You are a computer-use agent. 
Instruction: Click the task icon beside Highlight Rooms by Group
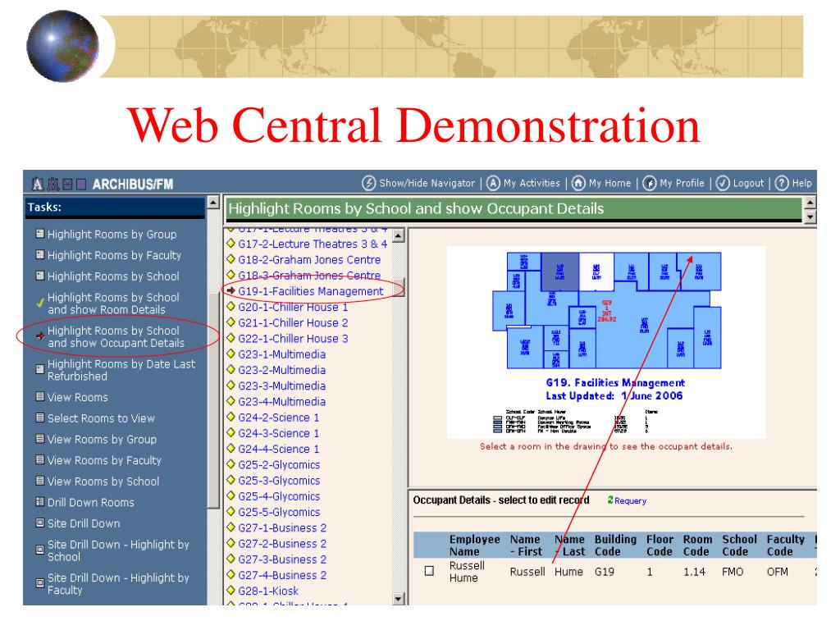click(39, 234)
